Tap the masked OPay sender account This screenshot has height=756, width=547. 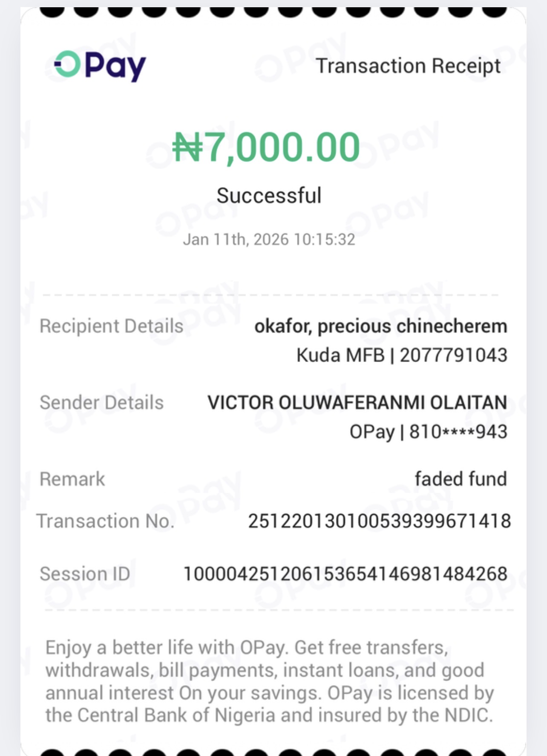point(428,432)
